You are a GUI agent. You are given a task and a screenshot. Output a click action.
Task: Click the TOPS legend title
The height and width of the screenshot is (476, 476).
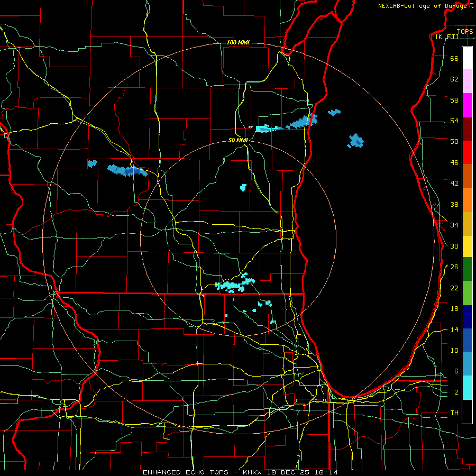465,31
